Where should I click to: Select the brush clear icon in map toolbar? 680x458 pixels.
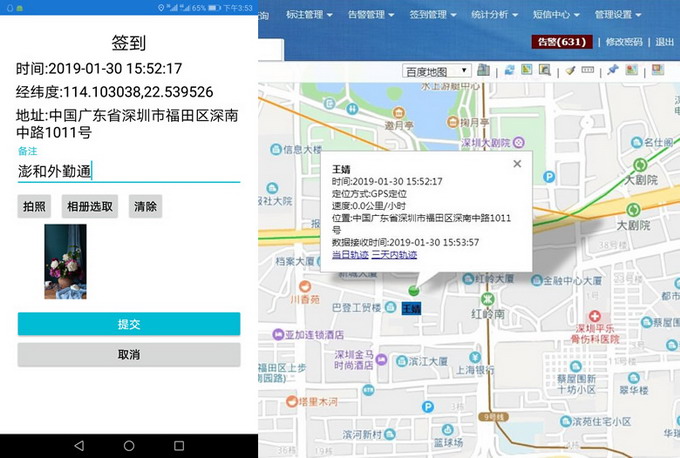pyautogui.click(x=570, y=71)
